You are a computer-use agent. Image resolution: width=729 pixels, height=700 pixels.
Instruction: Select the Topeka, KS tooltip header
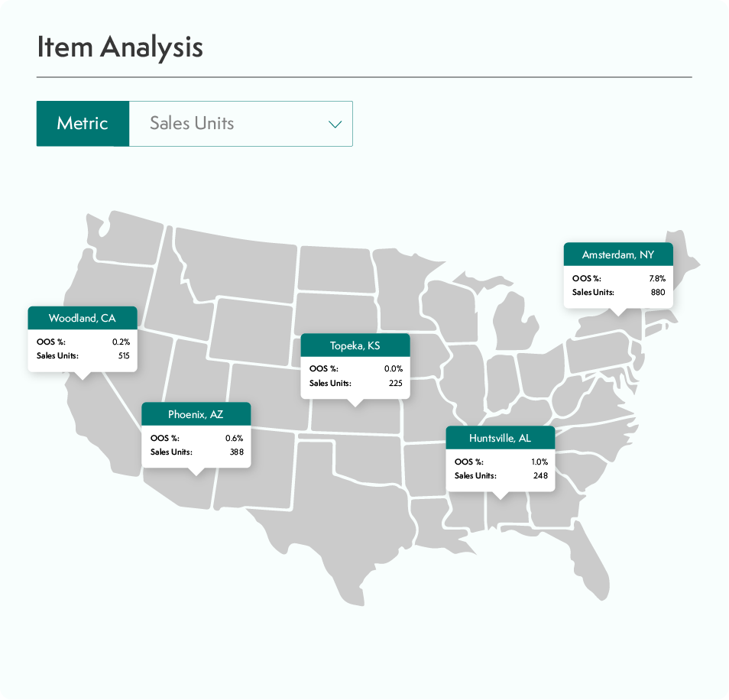tap(355, 345)
